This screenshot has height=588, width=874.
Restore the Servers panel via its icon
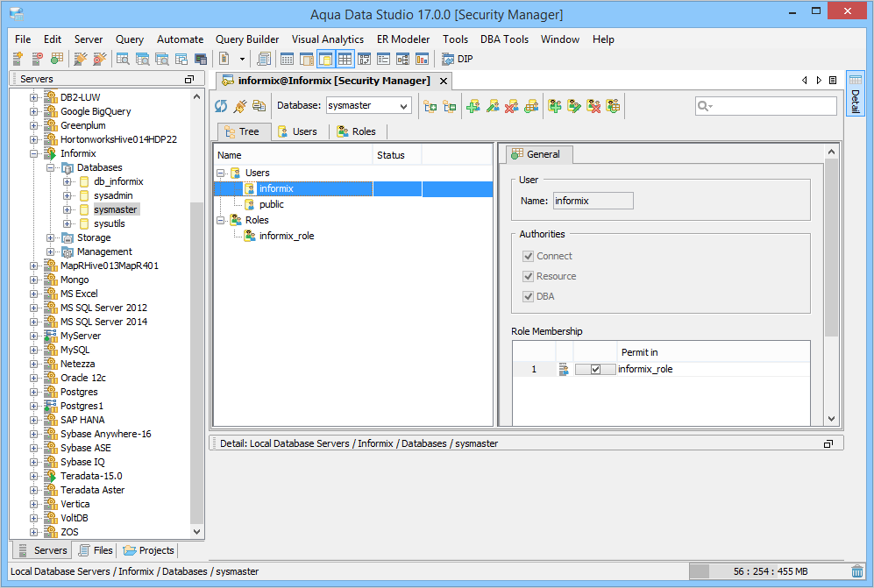[x=189, y=79]
